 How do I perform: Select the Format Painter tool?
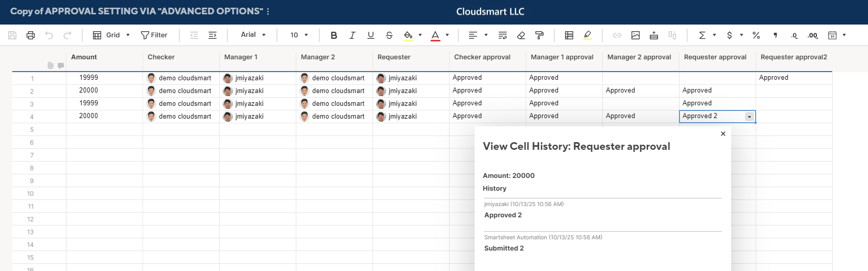click(539, 35)
